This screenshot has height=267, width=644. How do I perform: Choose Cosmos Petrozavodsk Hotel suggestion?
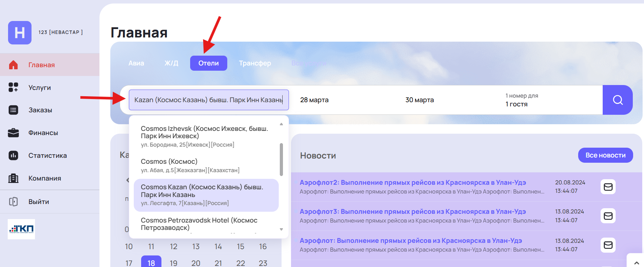206,224
